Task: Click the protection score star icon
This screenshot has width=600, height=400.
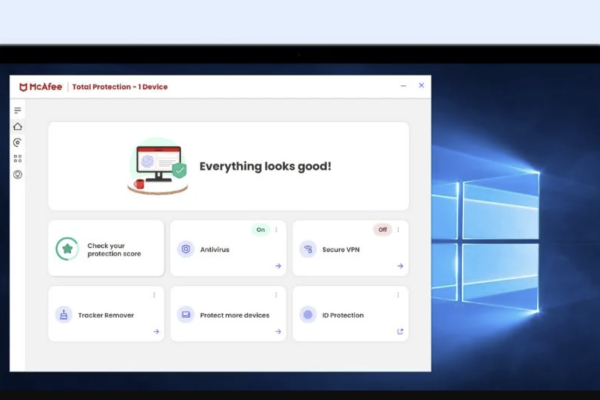Action: [x=67, y=249]
